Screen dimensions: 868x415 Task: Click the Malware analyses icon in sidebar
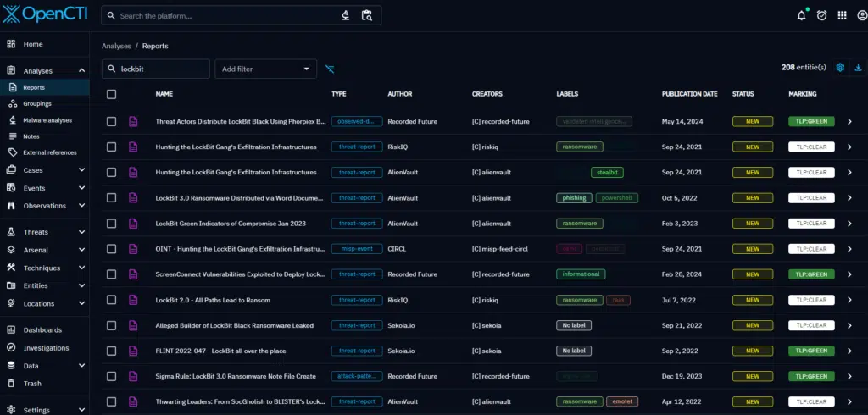pos(12,120)
